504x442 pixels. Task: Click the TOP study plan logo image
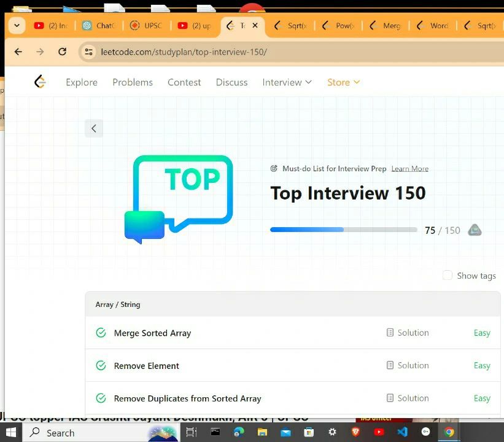point(179,200)
